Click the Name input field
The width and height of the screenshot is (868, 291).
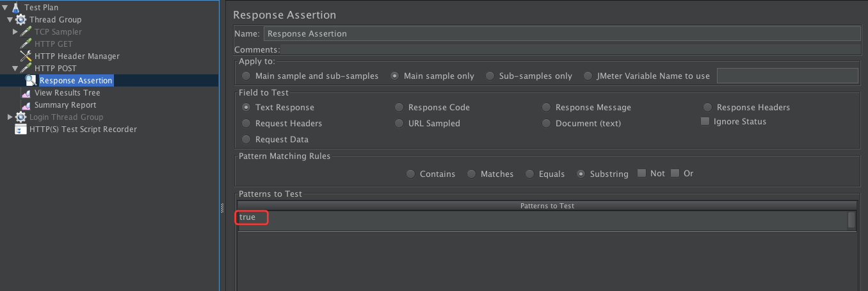562,33
